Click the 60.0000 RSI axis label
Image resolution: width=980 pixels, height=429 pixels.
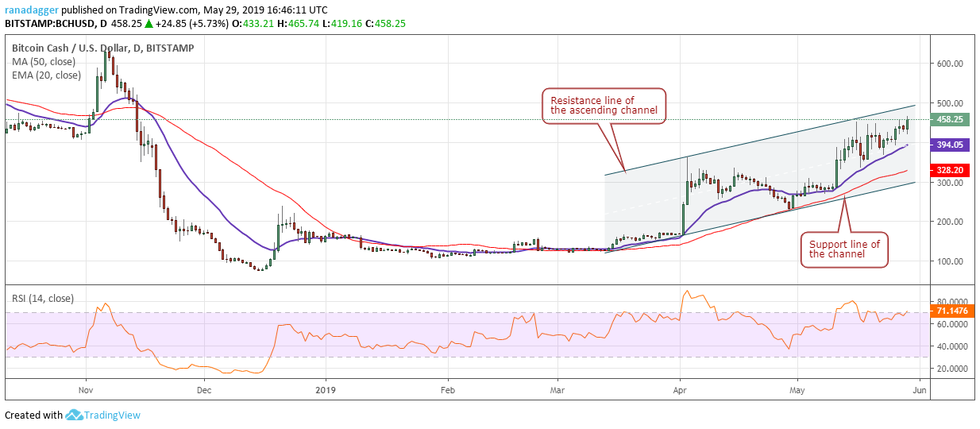pyautogui.click(x=951, y=324)
